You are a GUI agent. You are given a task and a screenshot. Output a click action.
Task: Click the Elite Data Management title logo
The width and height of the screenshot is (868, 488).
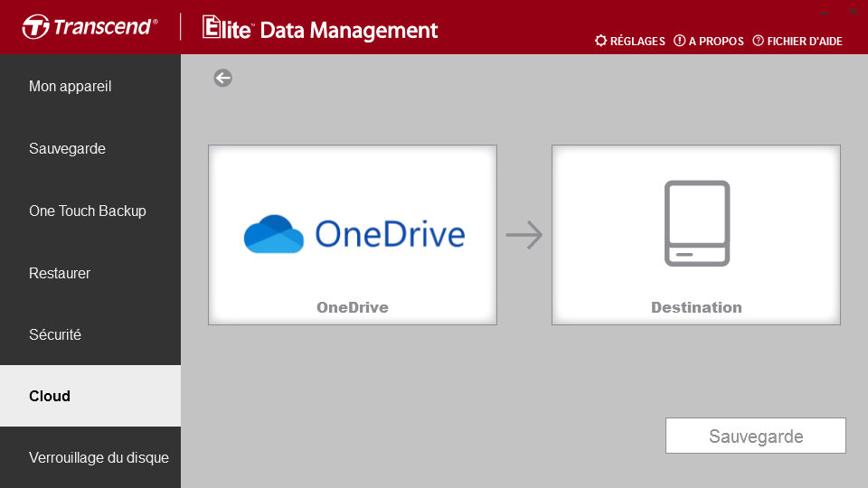(320, 28)
